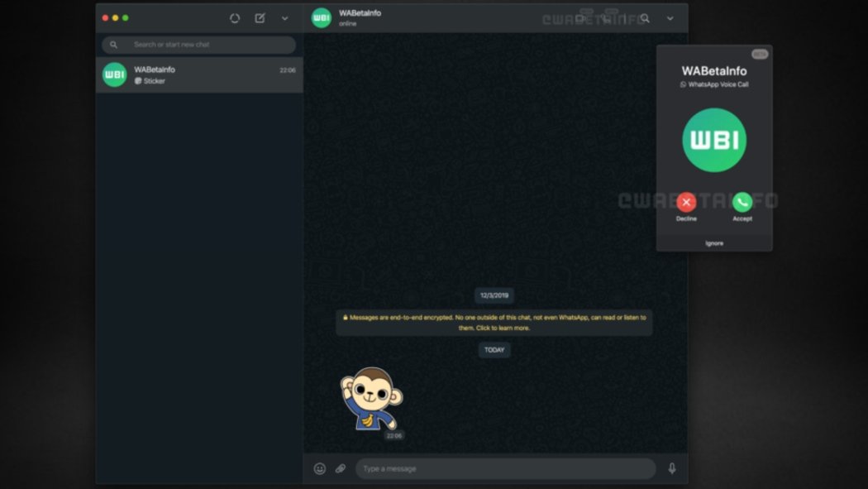Click the TODAY date badge

tap(494, 350)
